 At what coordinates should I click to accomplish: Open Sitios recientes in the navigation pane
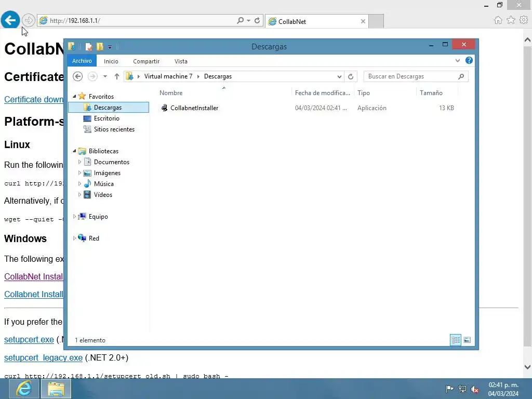(x=114, y=129)
